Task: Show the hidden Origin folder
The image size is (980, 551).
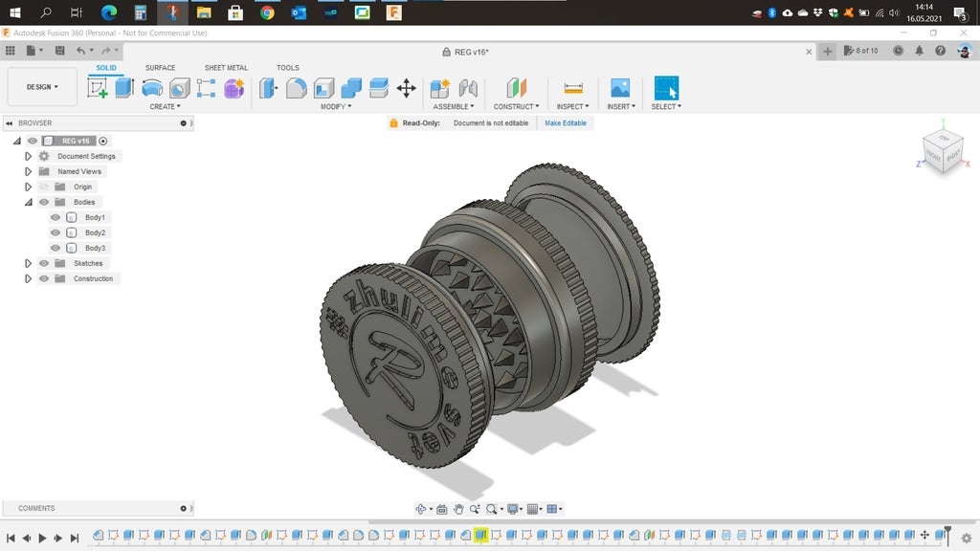Action: 44,187
